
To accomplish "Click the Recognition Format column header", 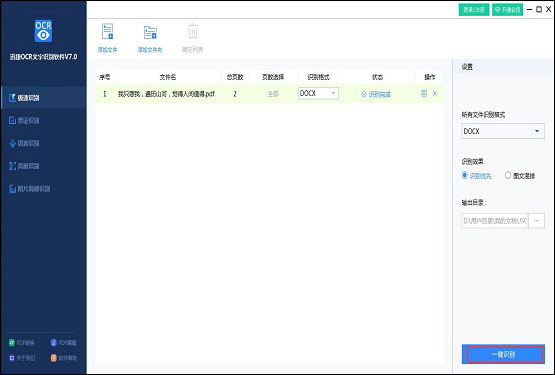I will click(318, 77).
